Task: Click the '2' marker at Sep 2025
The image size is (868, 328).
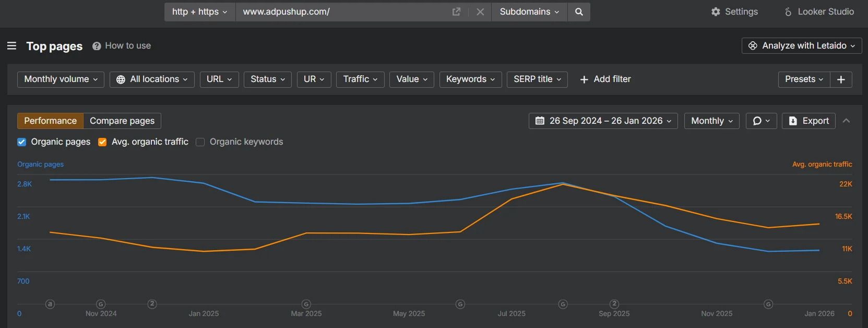Action: [x=614, y=304]
